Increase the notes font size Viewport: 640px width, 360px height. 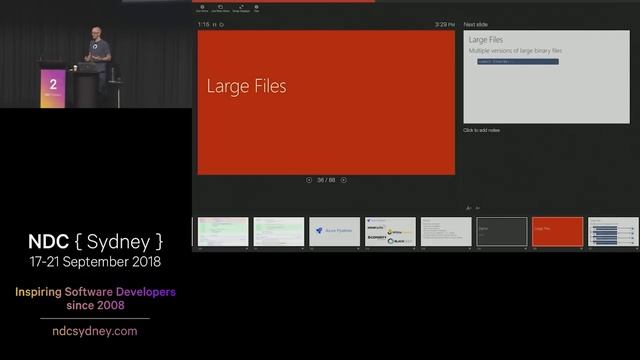click(x=469, y=208)
